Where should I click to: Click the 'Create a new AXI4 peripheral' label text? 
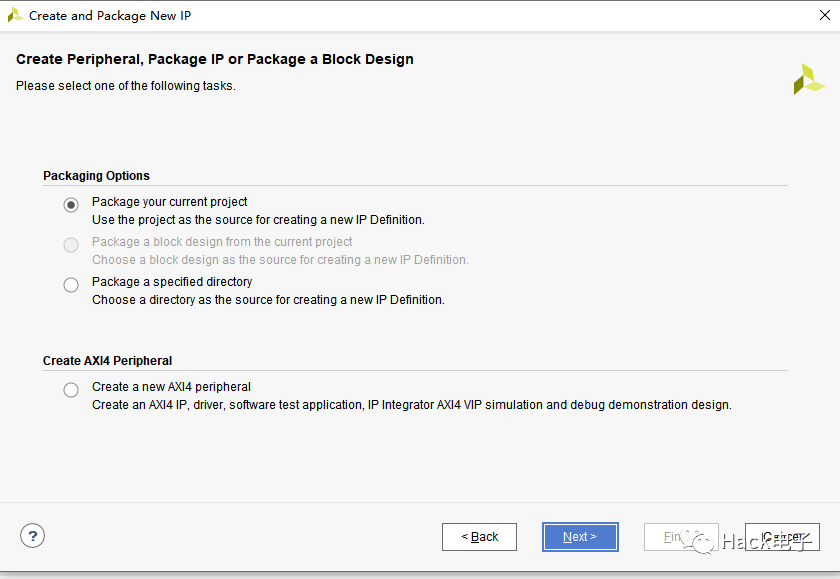coord(171,387)
